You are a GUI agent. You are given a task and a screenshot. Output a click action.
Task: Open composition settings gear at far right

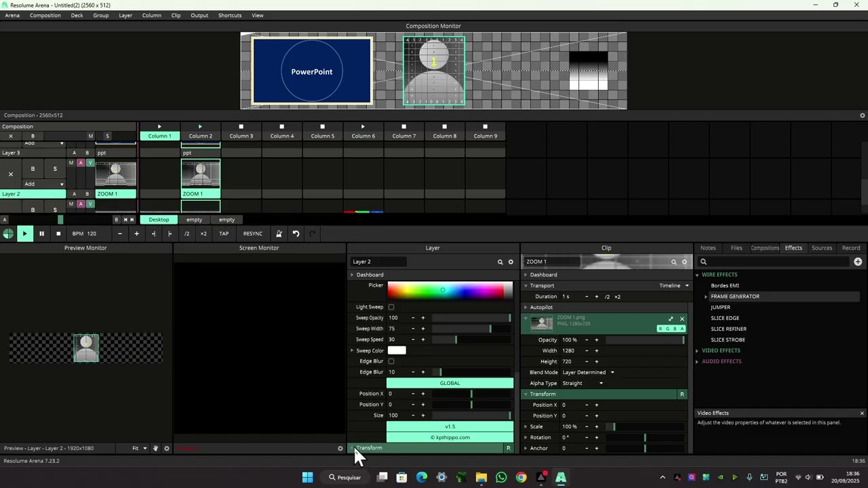[x=863, y=115]
